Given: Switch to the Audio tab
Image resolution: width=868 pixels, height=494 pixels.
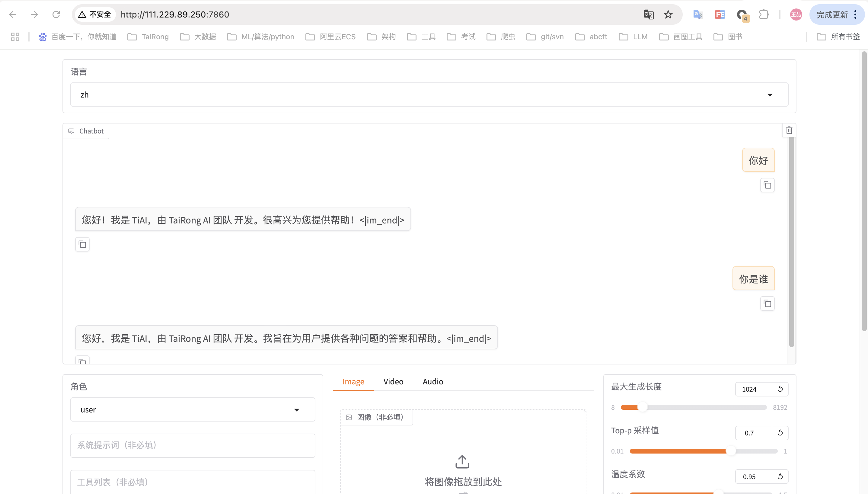Looking at the screenshot, I should tap(433, 382).
